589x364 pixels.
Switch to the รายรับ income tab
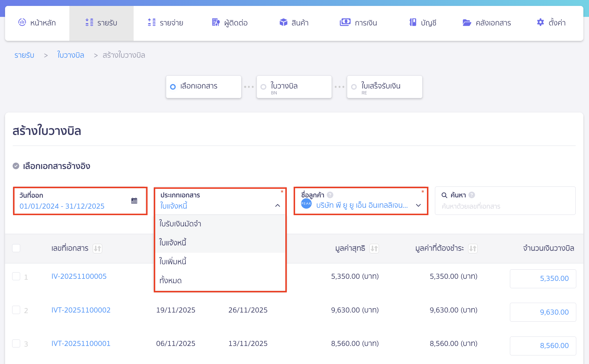pos(101,22)
